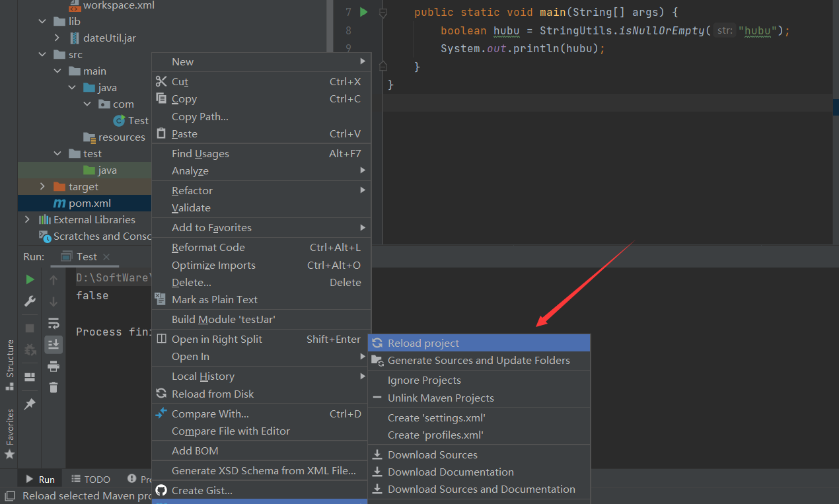Toggle soft-wrap in the console output
Viewport: 839px width, 504px height.
(54, 323)
